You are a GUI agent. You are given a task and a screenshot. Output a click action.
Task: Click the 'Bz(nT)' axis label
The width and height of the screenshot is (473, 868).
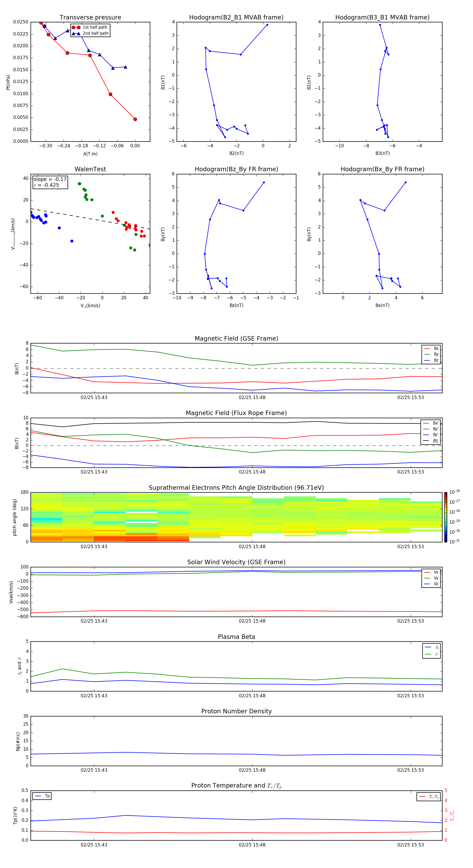(x=236, y=305)
